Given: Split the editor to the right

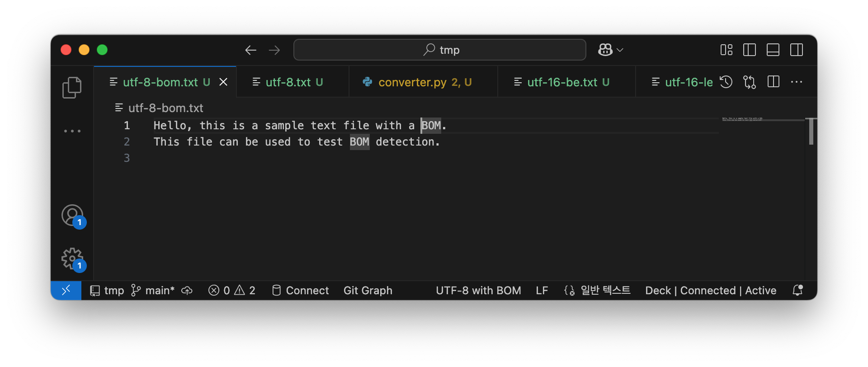Looking at the screenshot, I should pyautogui.click(x=774, y=82).
